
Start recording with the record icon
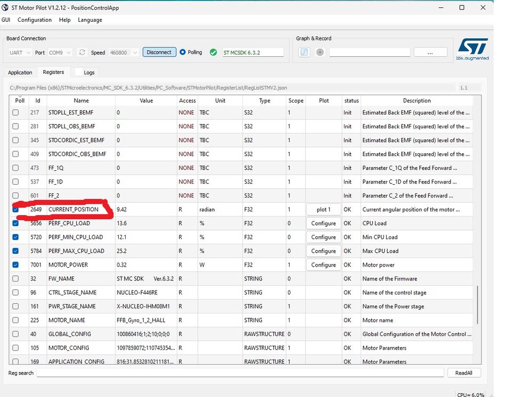pyautogui.click(x=320, y=52)
